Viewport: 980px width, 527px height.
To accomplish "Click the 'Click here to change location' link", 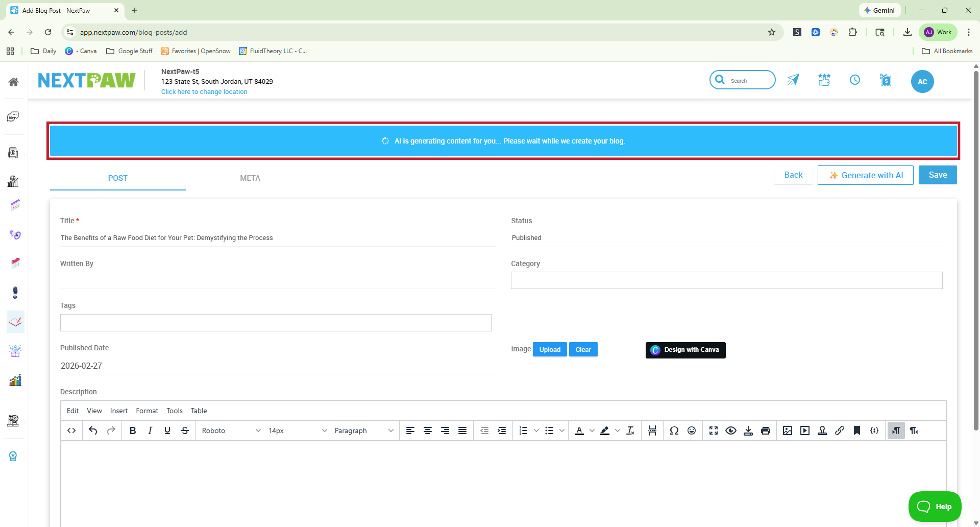I will pyautogui.click(x=204, y=91).
